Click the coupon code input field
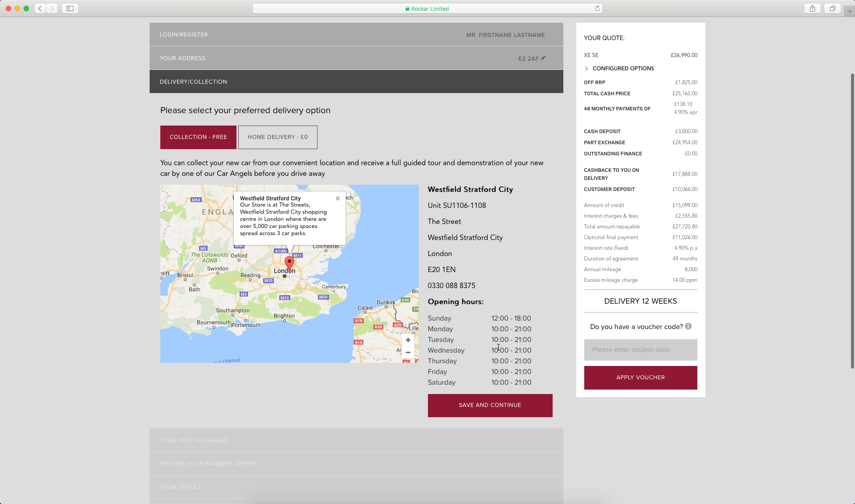The height and width of the screenshot is (504, 855). (x=640, y=350)
